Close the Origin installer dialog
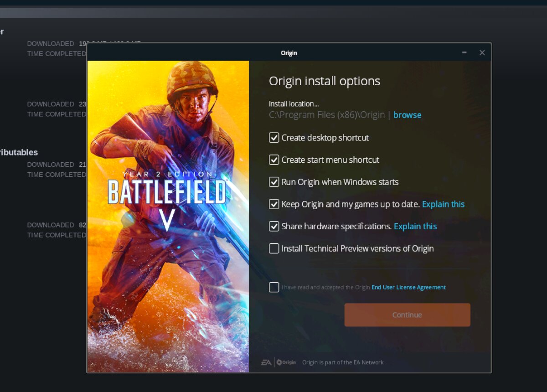Image resolution: width=547 pixels, height=392 pixels. pos(482,52)
